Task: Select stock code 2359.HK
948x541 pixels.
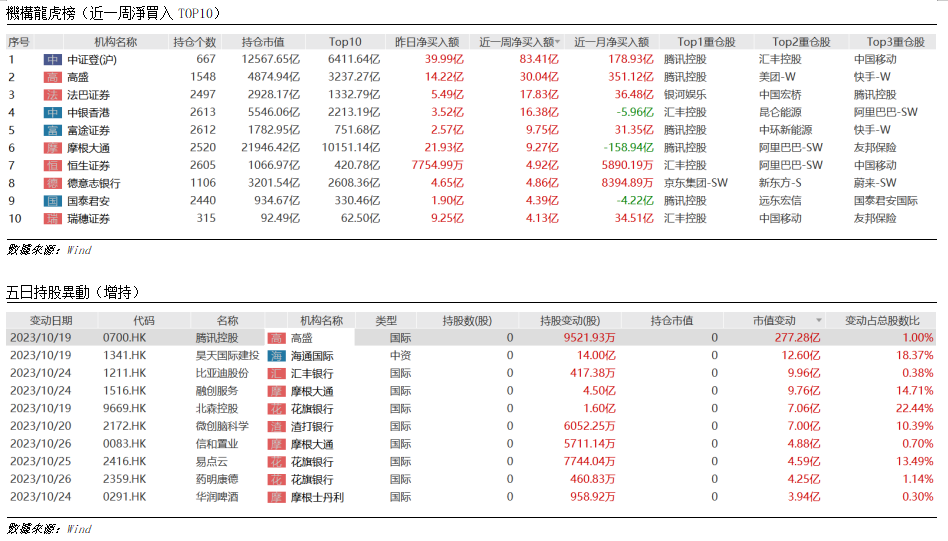Action: point(125,479)
